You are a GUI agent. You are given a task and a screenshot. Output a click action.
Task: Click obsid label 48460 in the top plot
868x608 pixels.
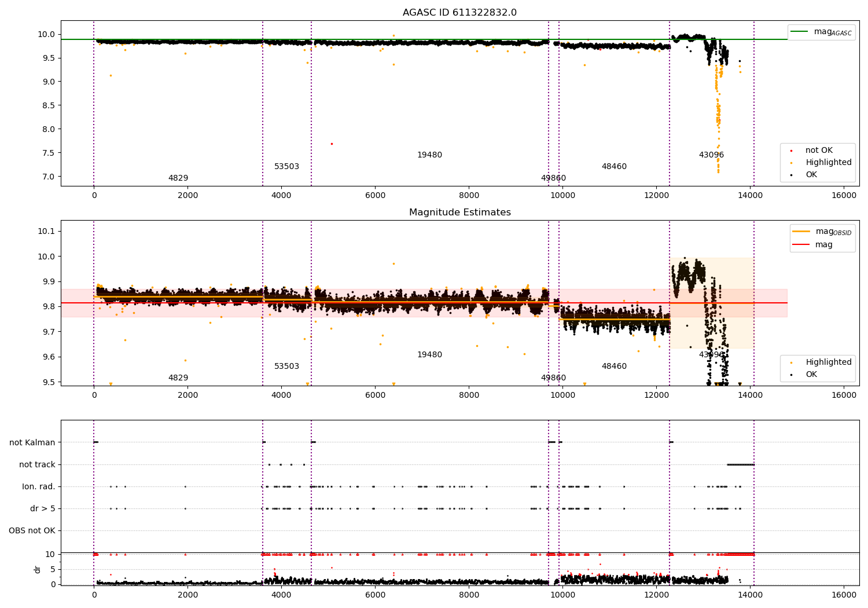click(614, 167)
